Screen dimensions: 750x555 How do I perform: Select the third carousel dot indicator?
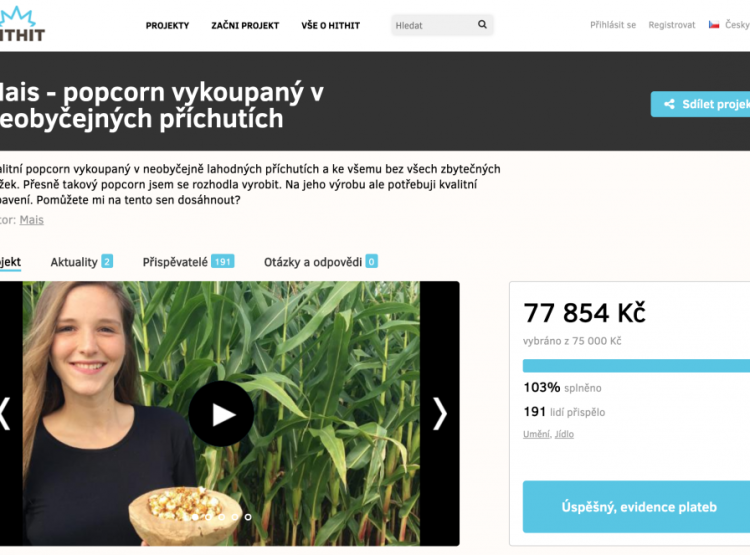tap(221, 517)
